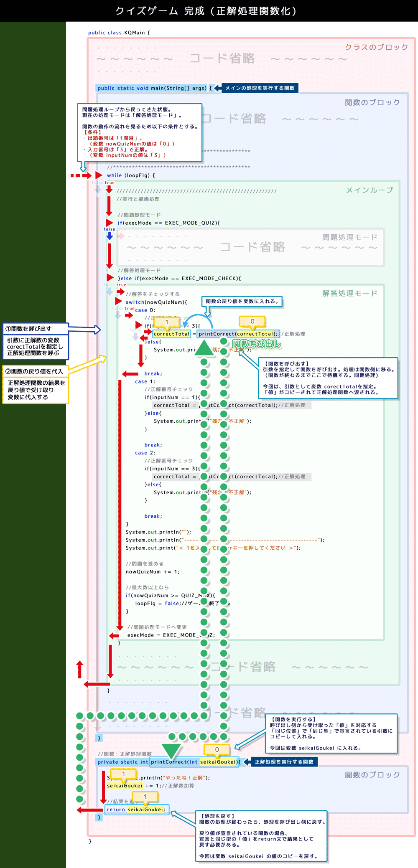Click the 'printCorrect(int seikaiGoukei){' signature
The height and width of the screenshot is (868, 418).
[x=195, y=762]
